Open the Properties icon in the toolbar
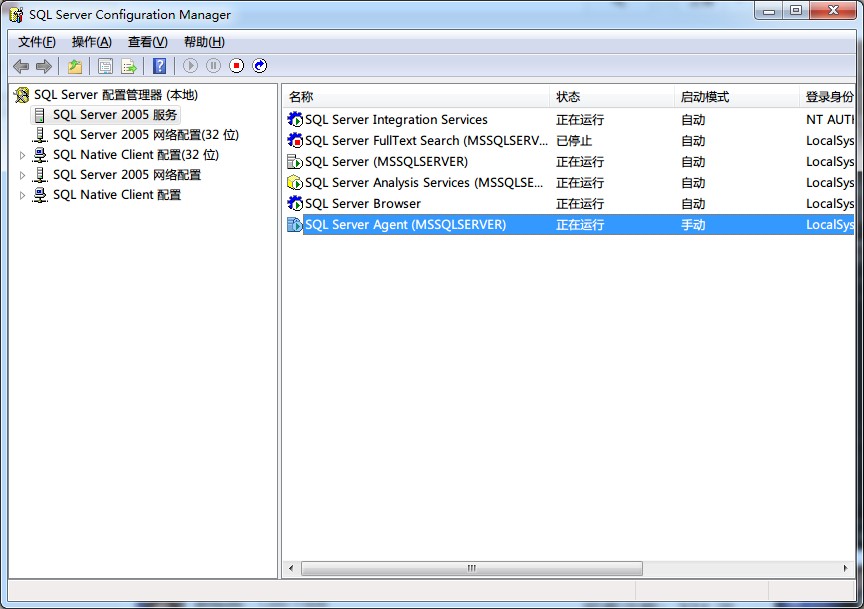 (104, 66)
